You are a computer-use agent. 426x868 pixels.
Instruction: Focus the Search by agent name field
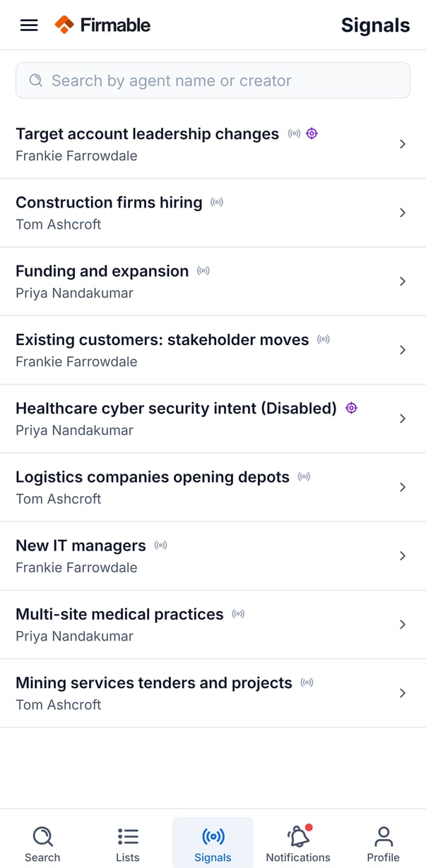pos(213,80)
